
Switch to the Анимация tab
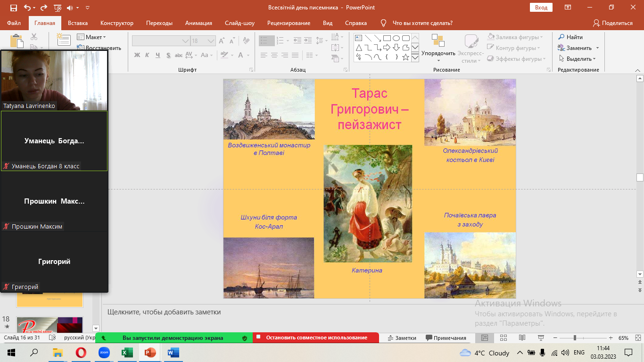click(x=198, y=23)
